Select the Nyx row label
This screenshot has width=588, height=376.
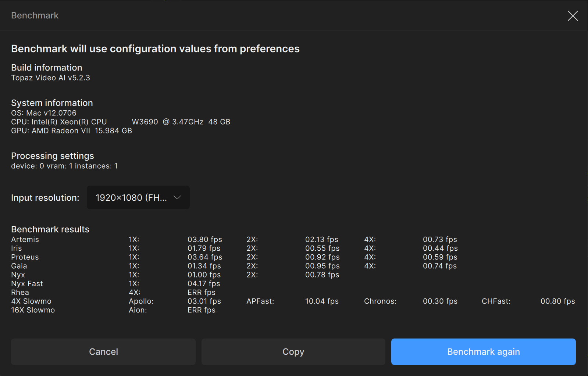click(x=18, y=275)
